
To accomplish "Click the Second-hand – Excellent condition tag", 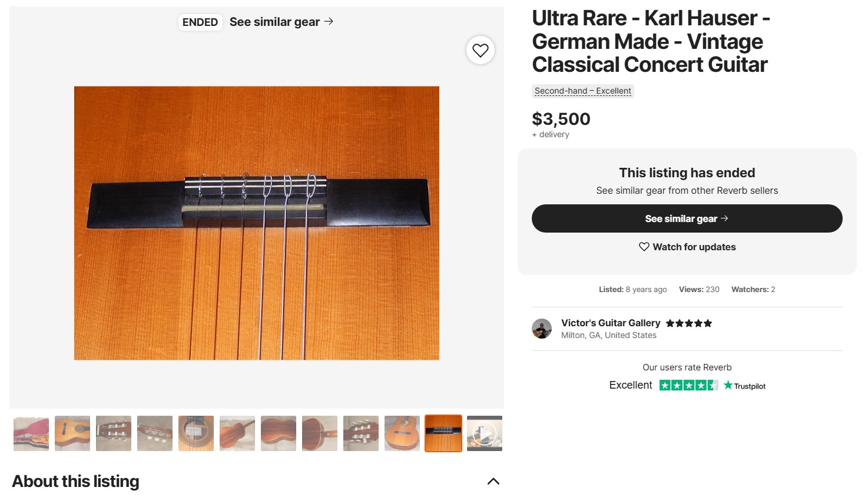I will (582, 91).
